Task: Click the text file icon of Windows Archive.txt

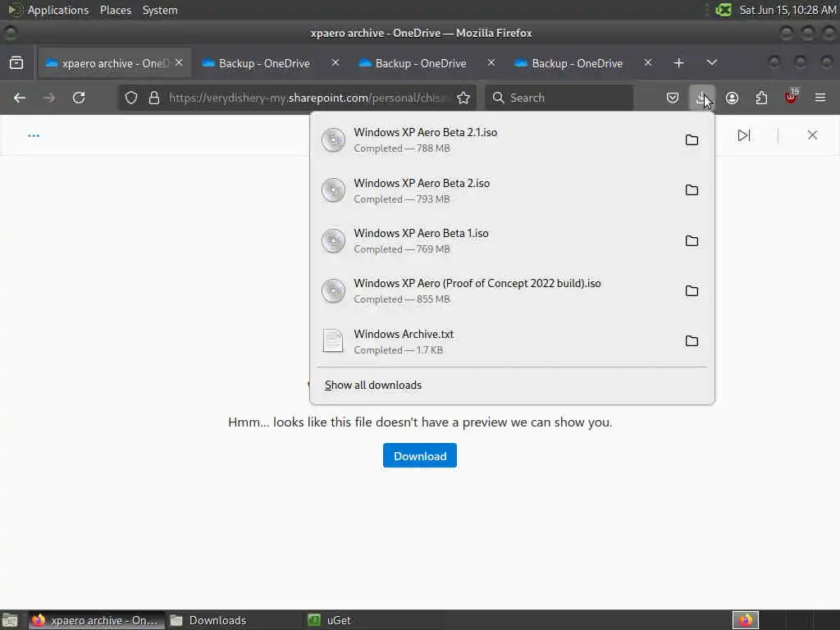Action: 333,340
